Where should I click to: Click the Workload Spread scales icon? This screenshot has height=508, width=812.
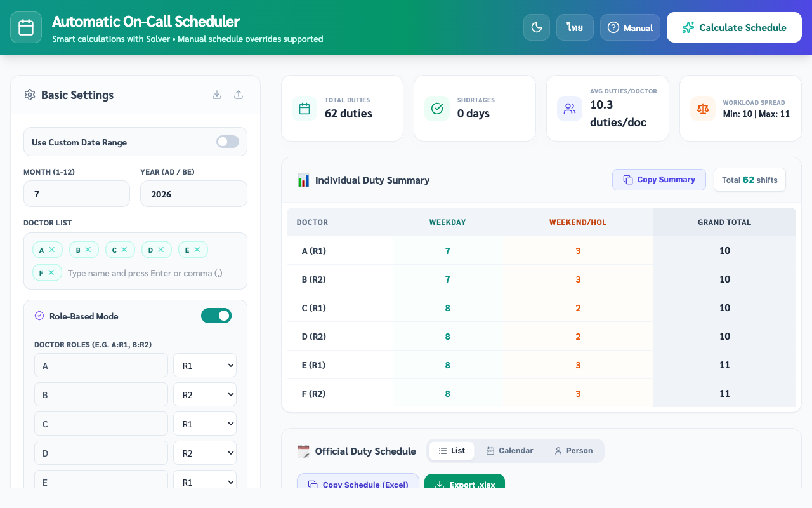pyautogui.click(x=703, y=109)
